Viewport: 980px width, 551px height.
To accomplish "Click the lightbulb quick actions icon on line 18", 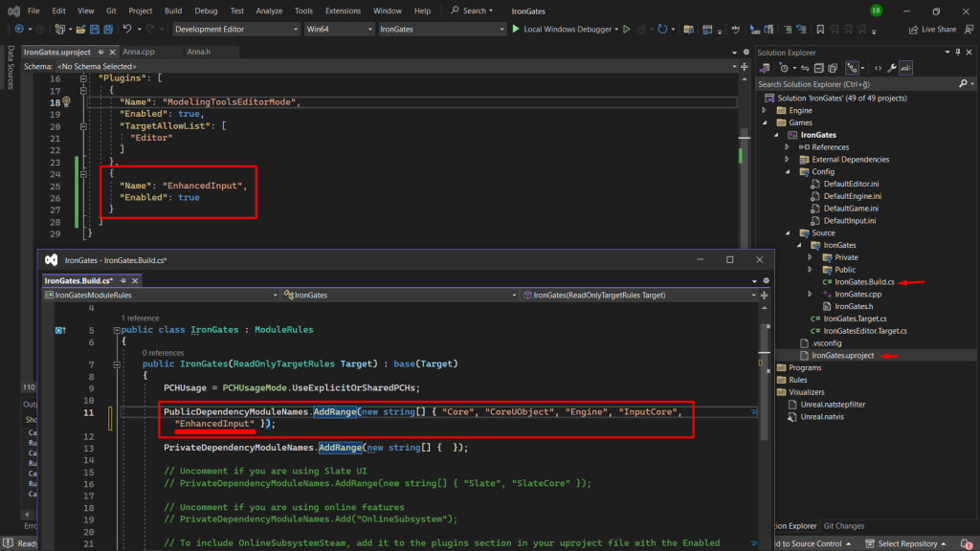I will tap(67, 102).
